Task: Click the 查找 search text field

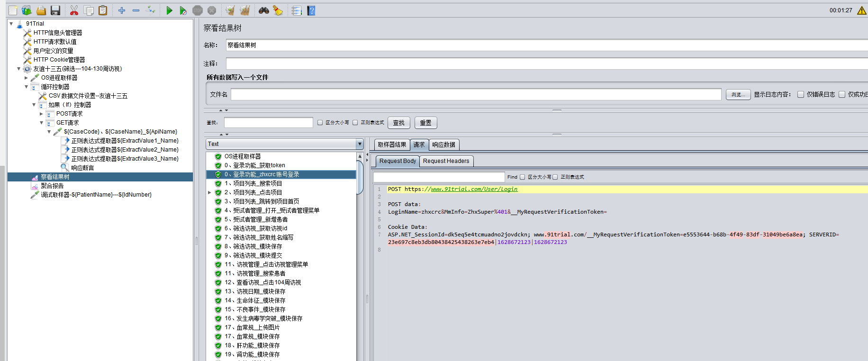Action: click(269, 123)
